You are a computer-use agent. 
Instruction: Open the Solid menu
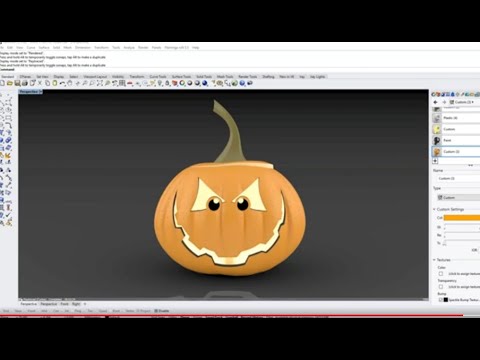point(56,48)
